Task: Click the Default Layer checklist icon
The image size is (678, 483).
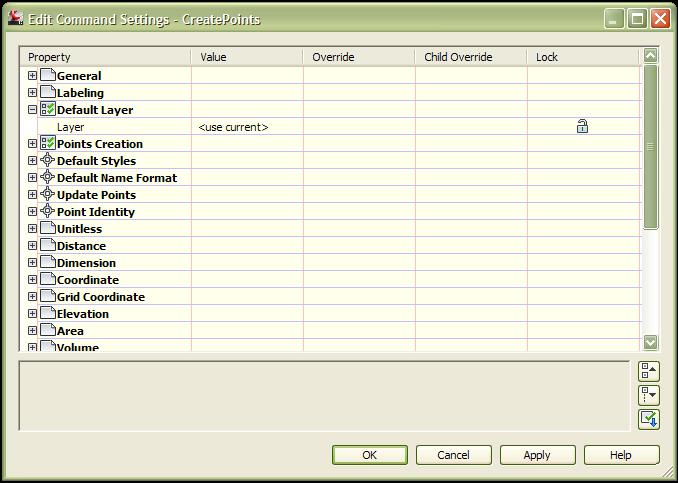Action: tap(48, 109)
